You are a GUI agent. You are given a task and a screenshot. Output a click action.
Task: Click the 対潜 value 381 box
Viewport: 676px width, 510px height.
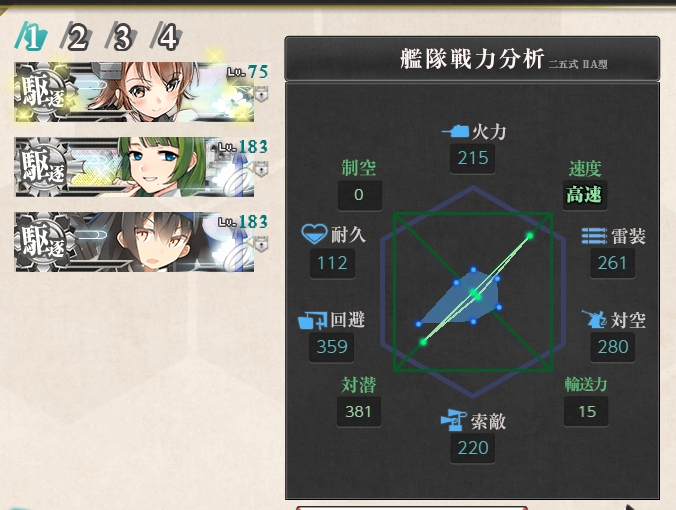tap(359, 412)
